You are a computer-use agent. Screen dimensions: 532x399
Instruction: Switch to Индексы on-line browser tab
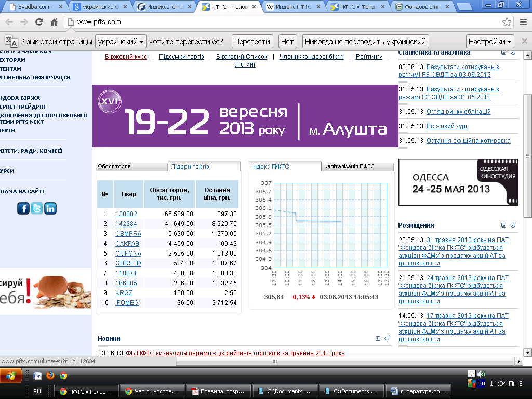point(165,6)
